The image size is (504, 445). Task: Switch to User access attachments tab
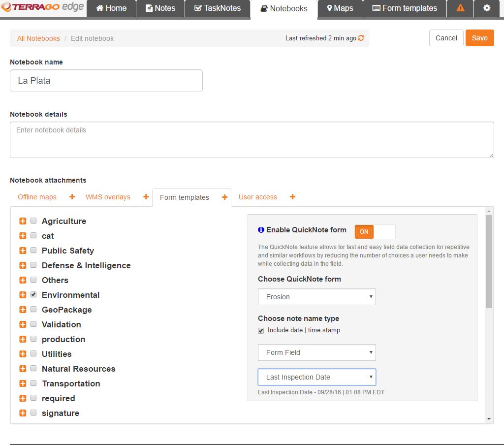[x=257, y=197]
